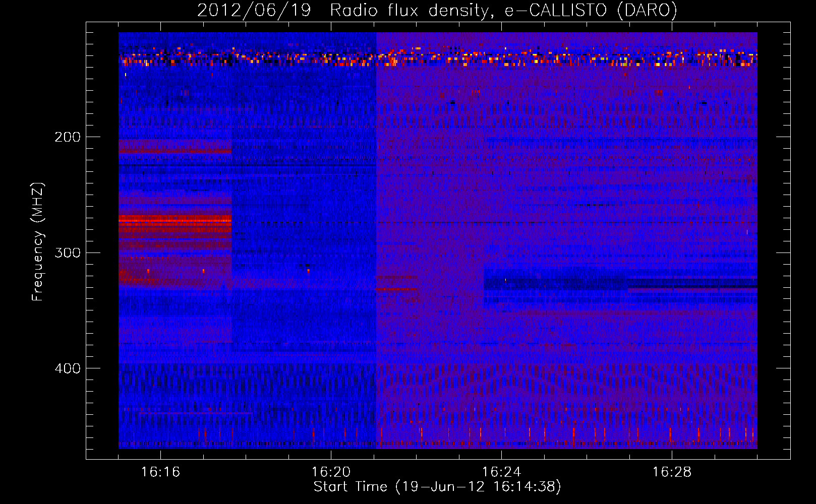Click the '16:28' time tick label
The width and height of the screenshot is (816, 504).
pos(672,472)
